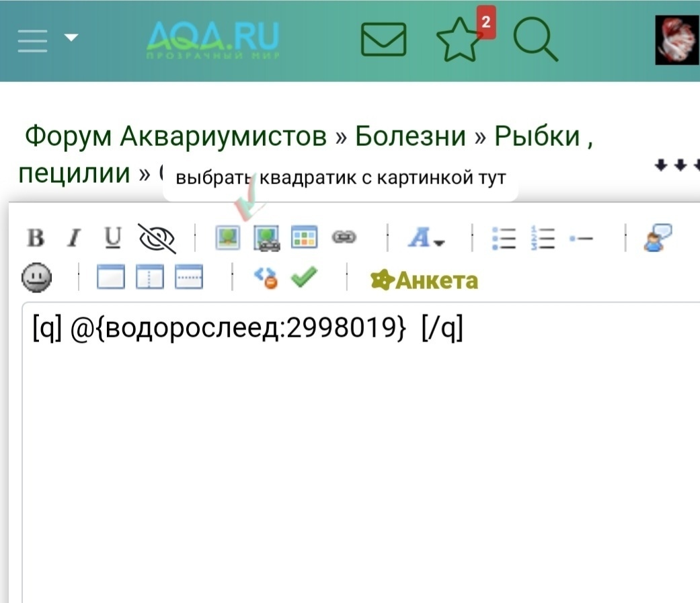
Task: Insert block frame with horizontal dotted divider
Action: coord(189,277)
